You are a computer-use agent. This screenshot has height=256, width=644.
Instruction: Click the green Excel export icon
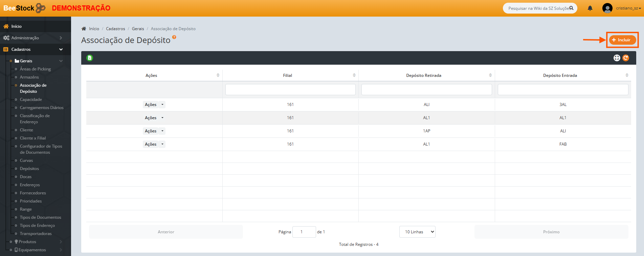(x=90, y=58)
